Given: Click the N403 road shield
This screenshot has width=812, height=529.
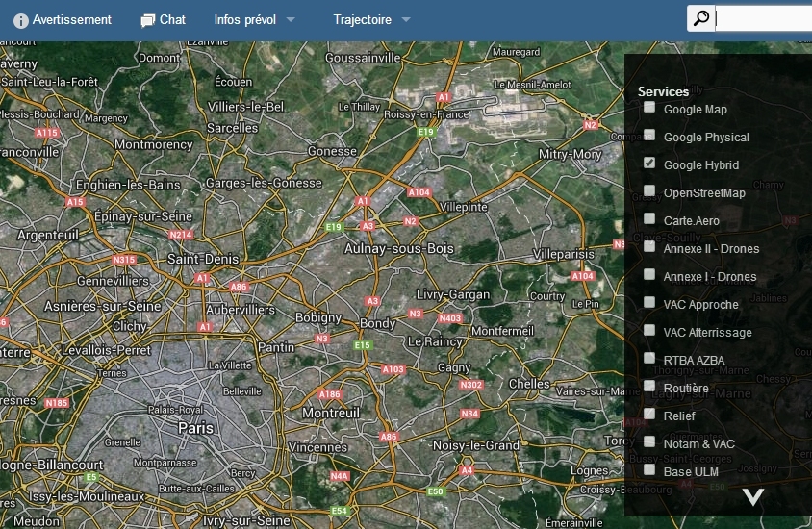Looking at the screenshot, I should click(x=449, y=318).
